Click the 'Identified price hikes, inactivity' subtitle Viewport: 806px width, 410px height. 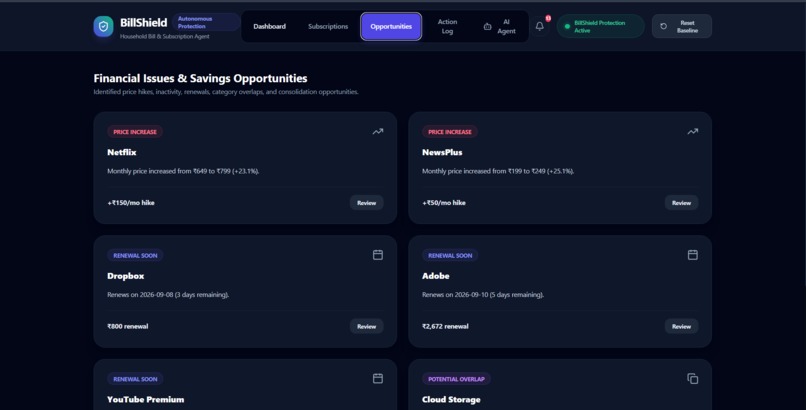(x=226, y=92)
